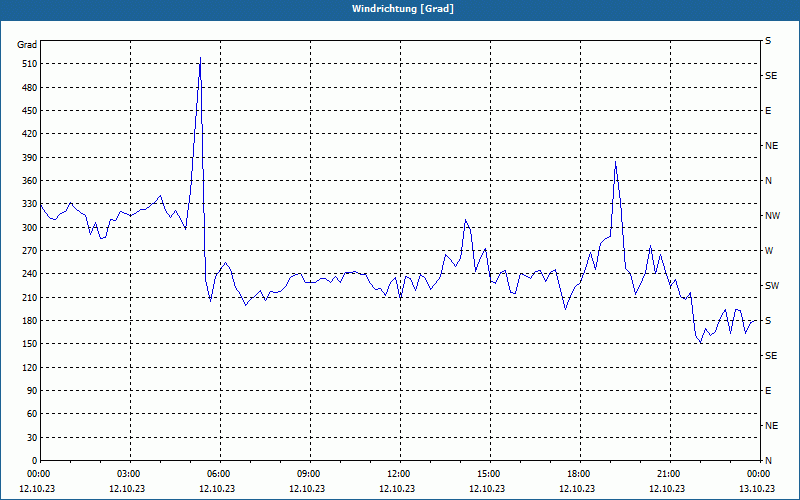Click the 420 tick label
This screenshot has height=500, width=800.
coord(29,134)
